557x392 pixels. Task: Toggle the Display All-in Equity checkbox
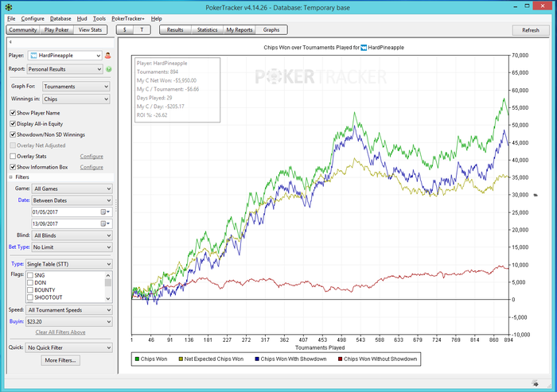pos(13,124)
